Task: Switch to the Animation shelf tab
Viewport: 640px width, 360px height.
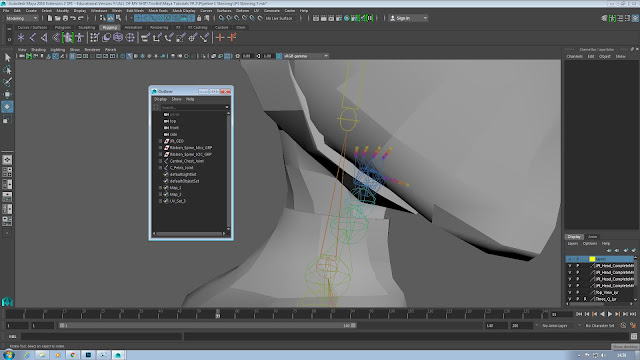Action: pyautogui.click(x=133, y=27)
